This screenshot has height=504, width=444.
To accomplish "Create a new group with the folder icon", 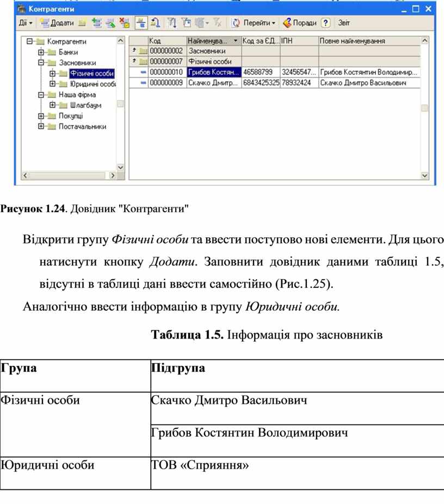I will coord(83,23).
